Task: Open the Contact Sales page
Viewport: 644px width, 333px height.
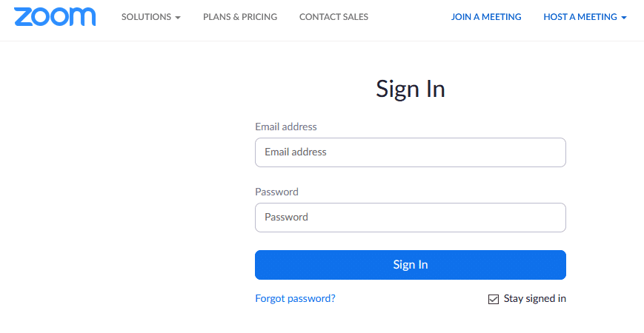Action: pyautogui.click(x=333, y=17)
